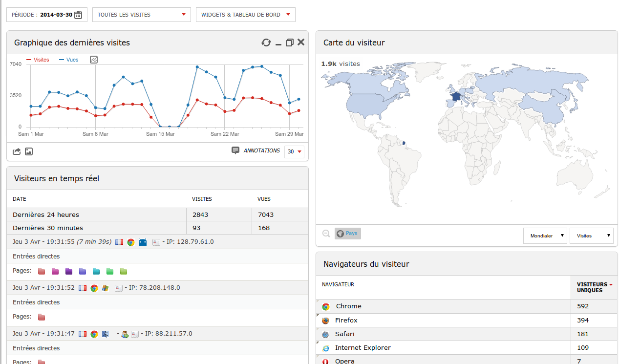The image size is (619, 364).
Task: Open the Toutes les visites segment dropdown
Action: click(x=141, y=15)
